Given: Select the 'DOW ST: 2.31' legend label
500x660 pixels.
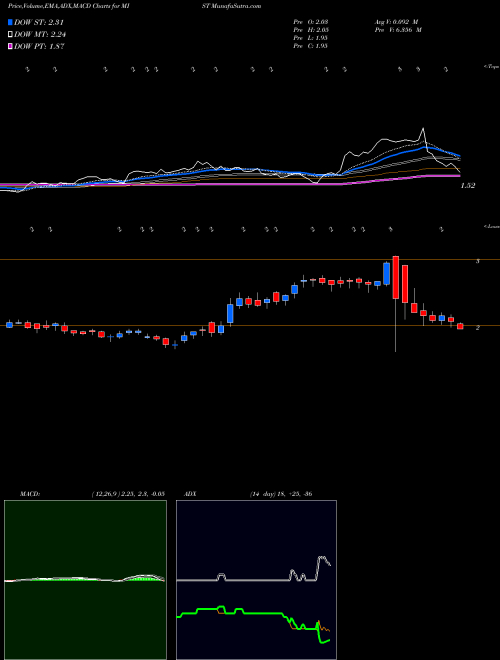Looking at the screenshot, I should [x=39, y=22].
